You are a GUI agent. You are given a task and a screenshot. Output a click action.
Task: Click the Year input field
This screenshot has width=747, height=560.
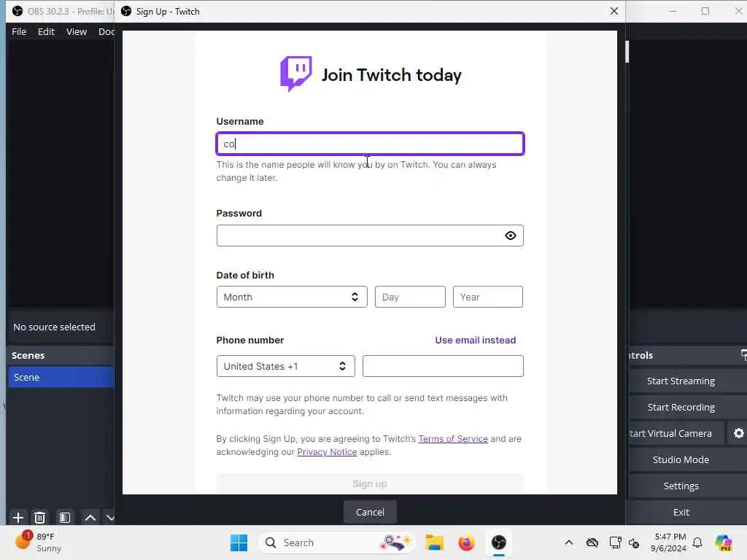(x=487, y=297)
